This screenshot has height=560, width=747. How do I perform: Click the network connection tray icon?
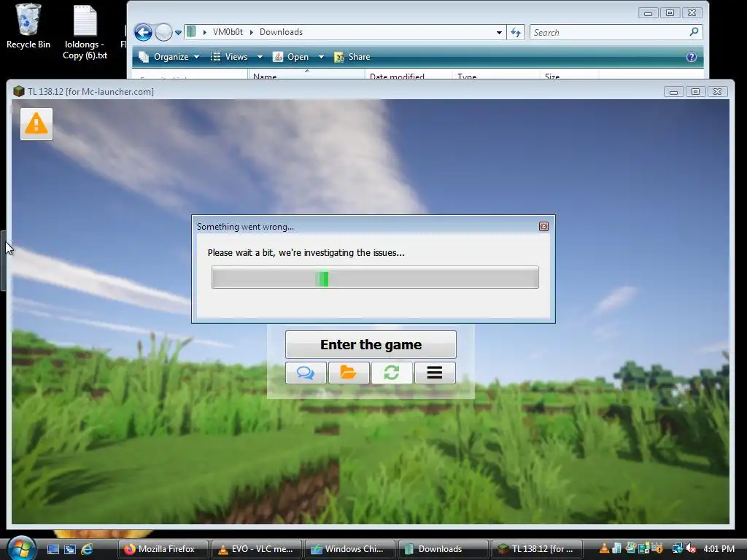tap(677, 548)
